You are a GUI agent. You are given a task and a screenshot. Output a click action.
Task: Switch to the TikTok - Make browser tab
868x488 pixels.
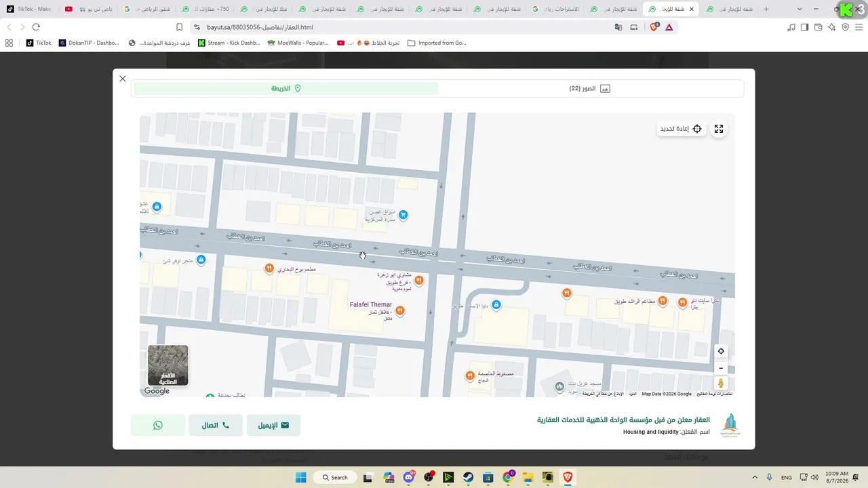click(x=30, y=9)
